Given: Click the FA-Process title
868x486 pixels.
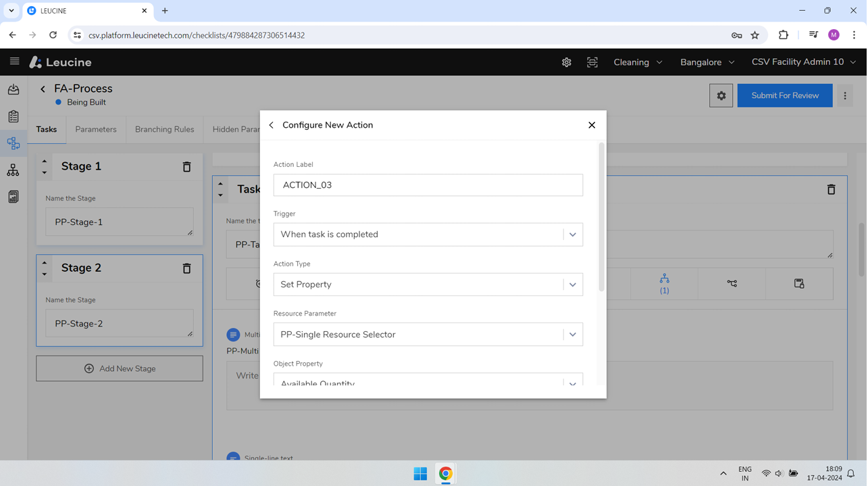Looking at the screenshot, I should pos(83,89).
